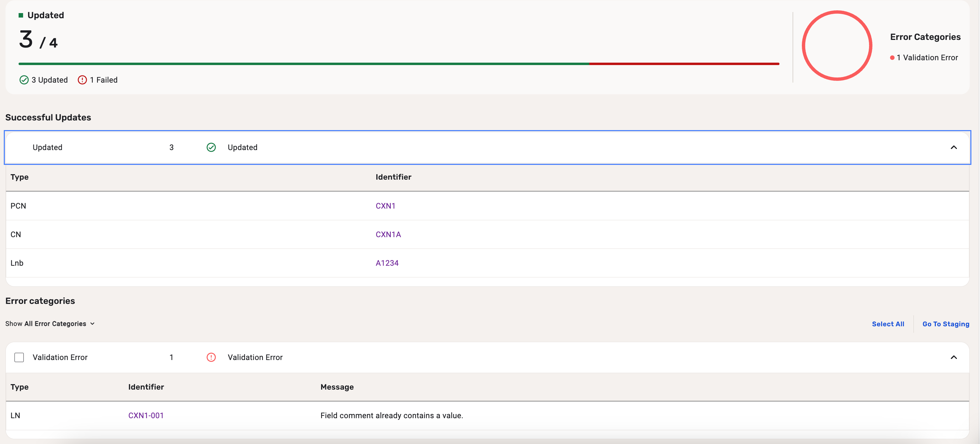
Task: Open the CXN1 identifier link
Action: [x=385, y=206]
